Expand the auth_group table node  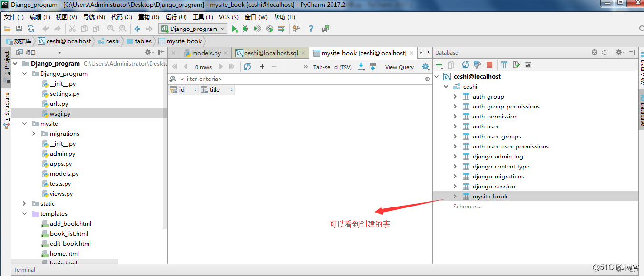pos(455,97)
